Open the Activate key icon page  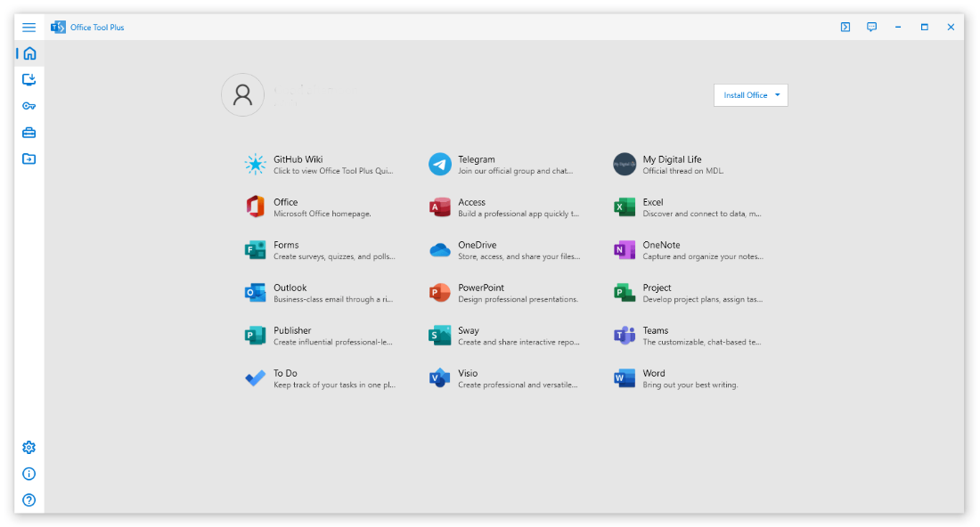pyautogui.click(x=29, y=106)
